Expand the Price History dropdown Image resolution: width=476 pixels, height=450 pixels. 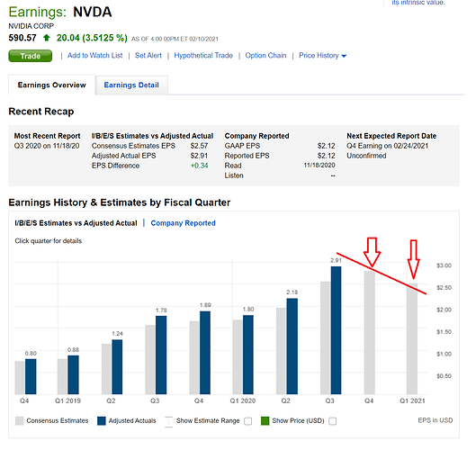(322, 56)
